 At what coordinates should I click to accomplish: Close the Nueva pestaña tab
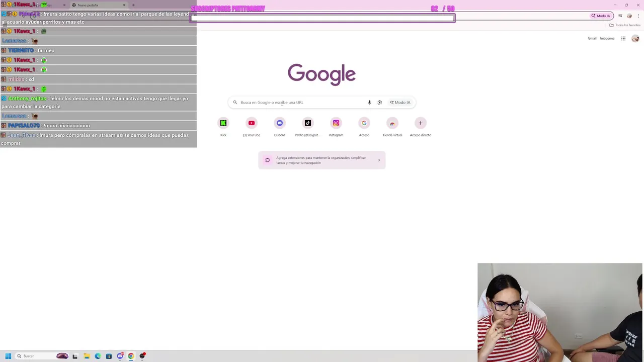(124, 5)
